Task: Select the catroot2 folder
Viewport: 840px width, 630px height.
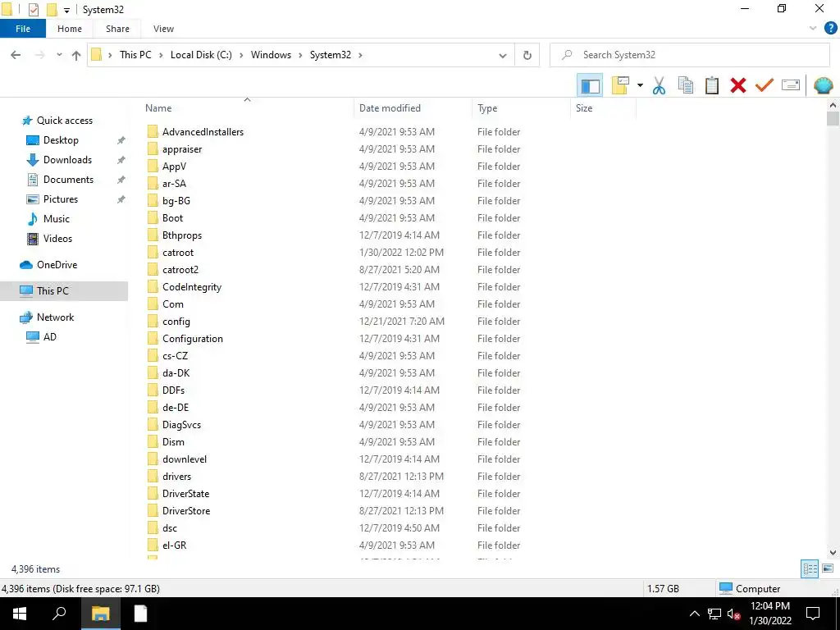Action: pos(180,270)
